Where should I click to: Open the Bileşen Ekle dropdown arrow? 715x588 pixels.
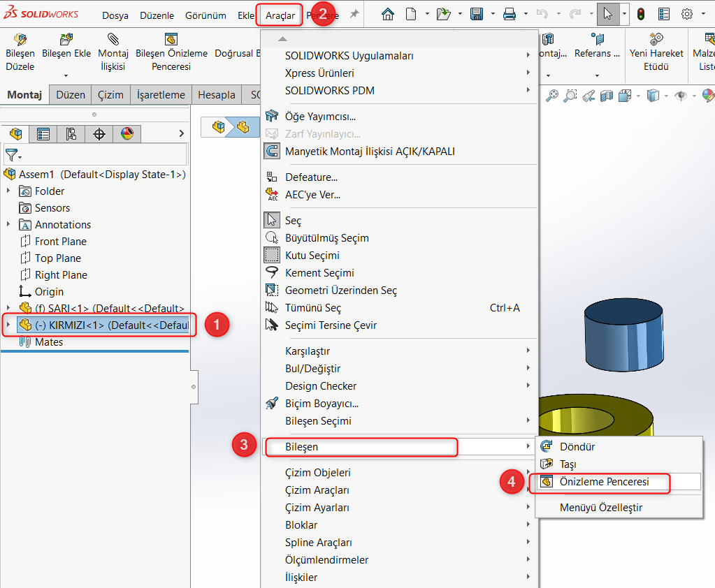pos(66,75)
